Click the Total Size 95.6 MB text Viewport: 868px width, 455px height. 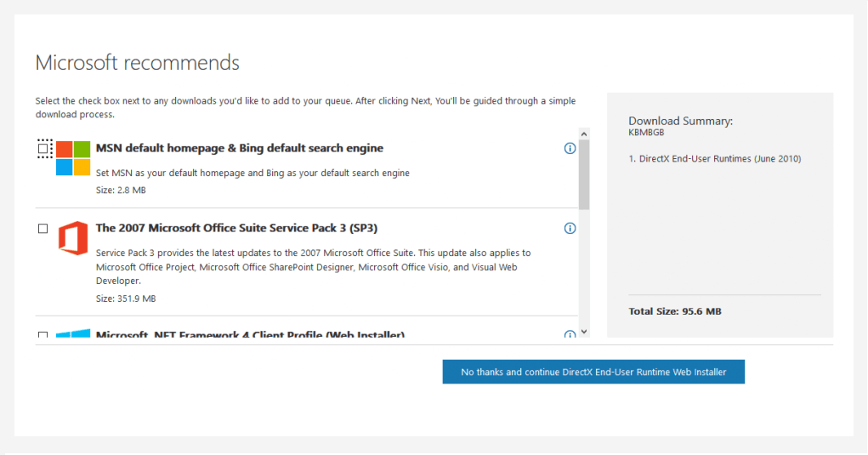tap(675, 311)
